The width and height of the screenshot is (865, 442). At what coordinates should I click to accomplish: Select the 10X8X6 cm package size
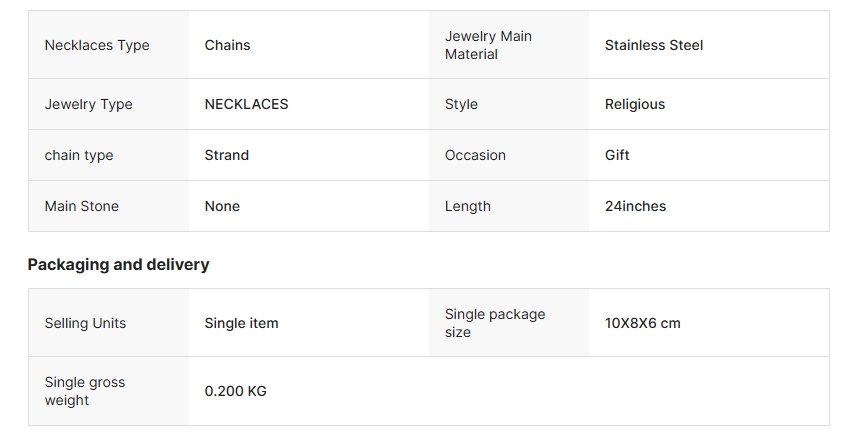[642, 323]
